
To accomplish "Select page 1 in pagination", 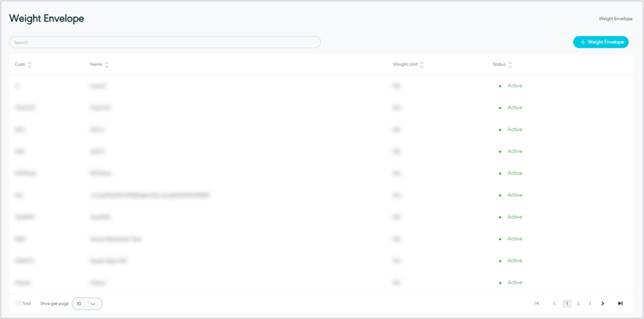I will click(567, 304).
